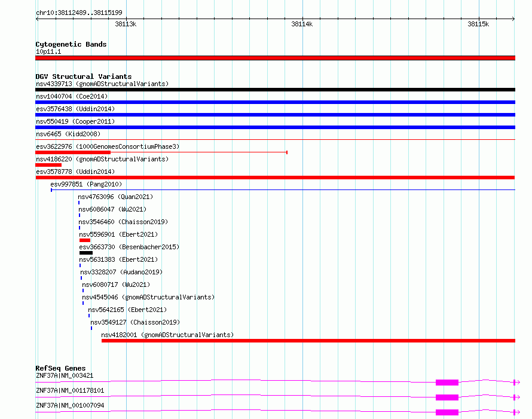Click the red bar under esv3578778
The image size is (532, 419).
tap(275, 178)
